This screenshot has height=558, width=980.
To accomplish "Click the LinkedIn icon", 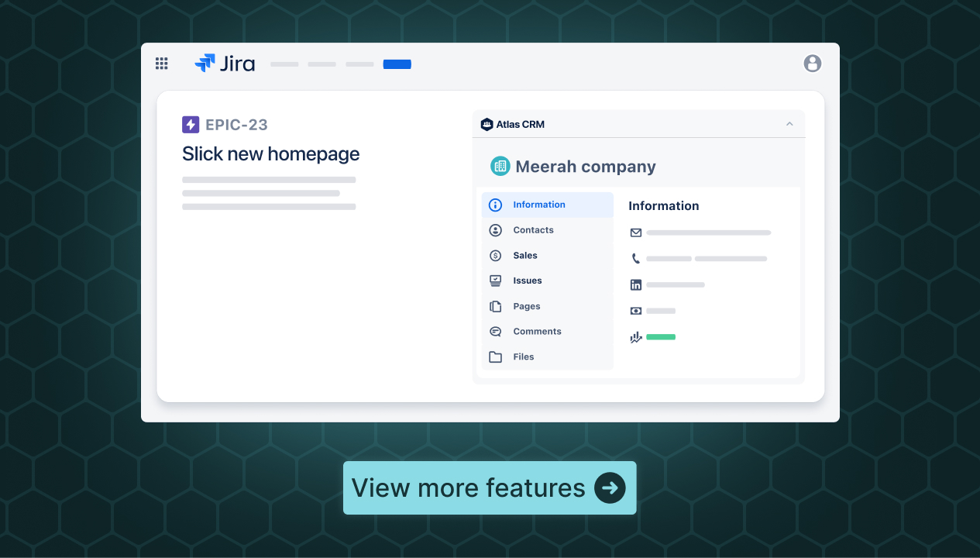I will click(636, 285).
